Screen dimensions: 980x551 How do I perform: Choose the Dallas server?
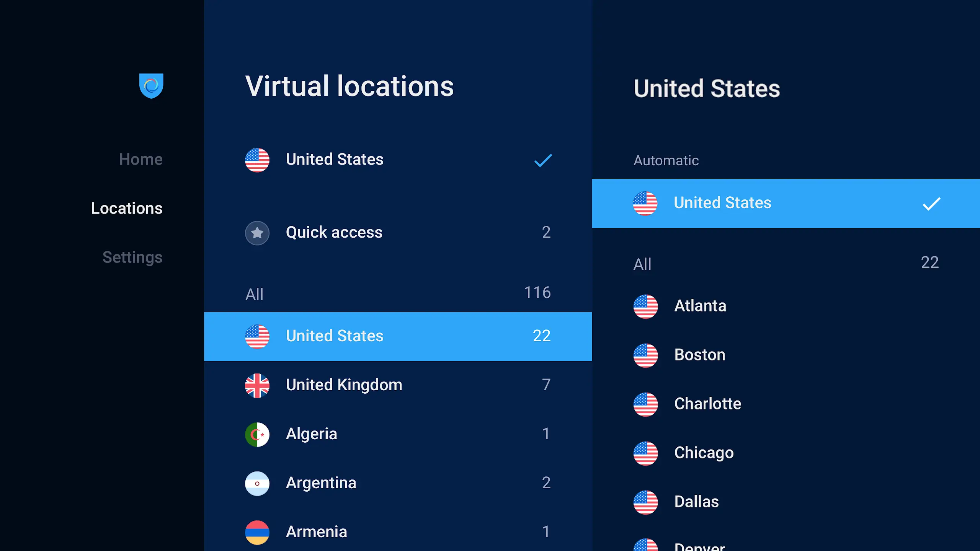click(696, 502)
